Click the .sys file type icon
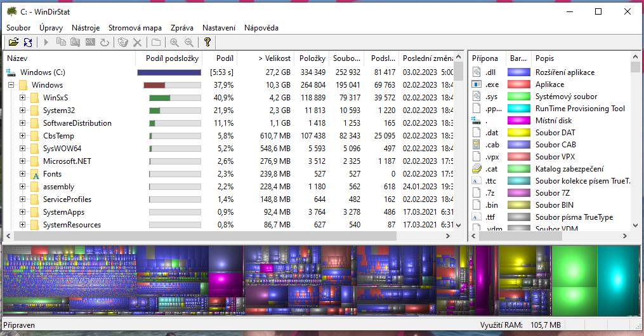This screenshot has width=644, height=336. pos(476,97)
